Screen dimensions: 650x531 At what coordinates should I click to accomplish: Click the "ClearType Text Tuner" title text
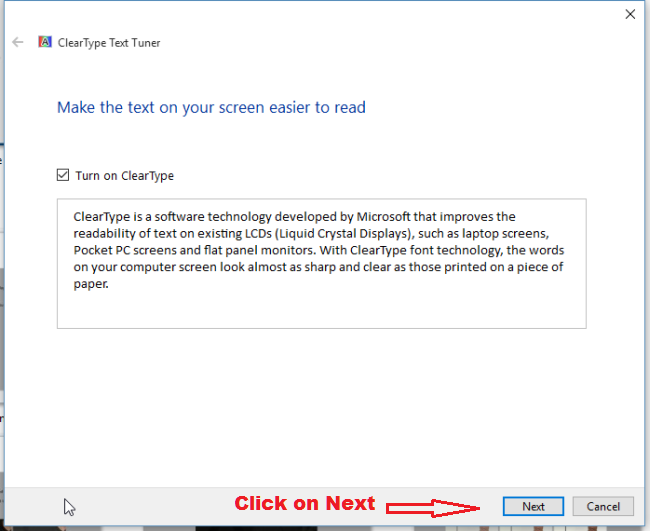click(109, 43)
